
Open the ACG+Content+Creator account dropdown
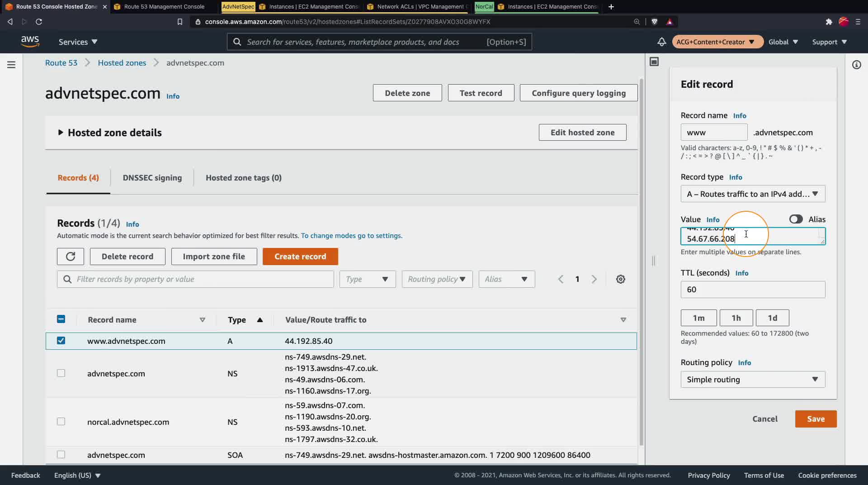tap(717, 42)
